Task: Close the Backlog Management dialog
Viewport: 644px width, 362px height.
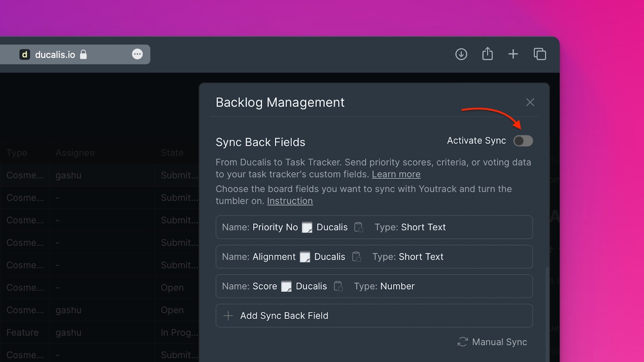Action: coord(530,102)
